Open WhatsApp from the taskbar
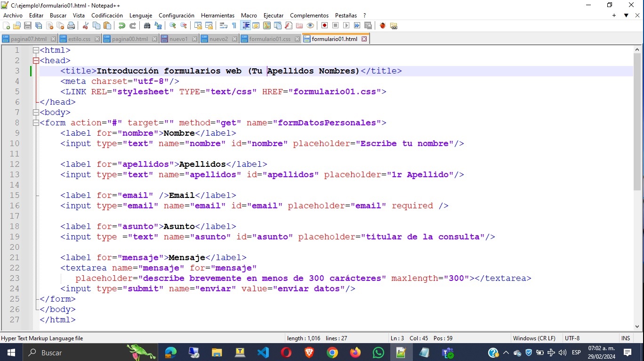Screen dimensions: 644x361 pyautogui.click(x=378, y=353)
